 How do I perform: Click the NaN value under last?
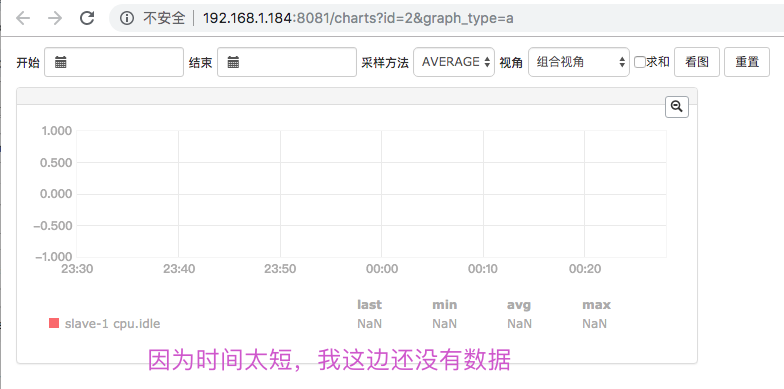click(x=370, y=324)
